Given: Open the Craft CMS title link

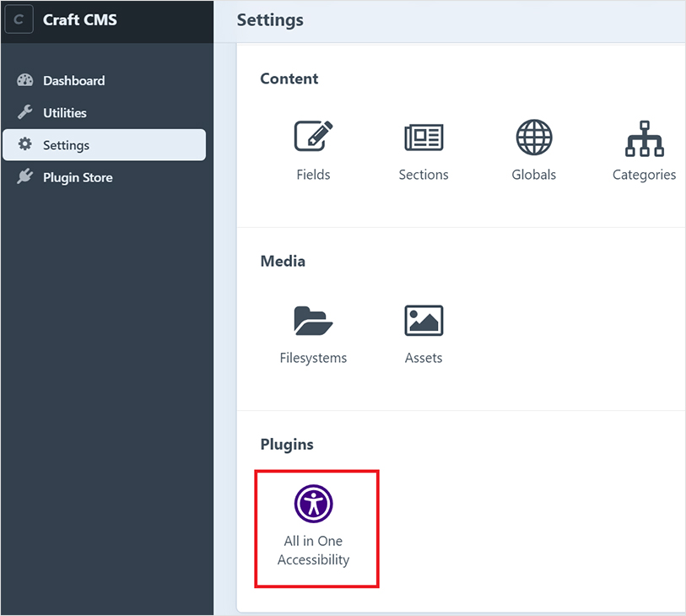Looking at the screenshot, I should [x=80, y=19].
